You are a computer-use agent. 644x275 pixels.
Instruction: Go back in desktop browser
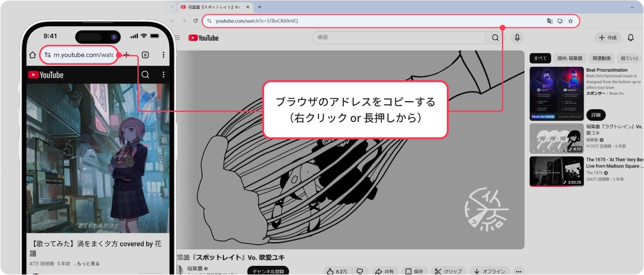pos(173,21)
